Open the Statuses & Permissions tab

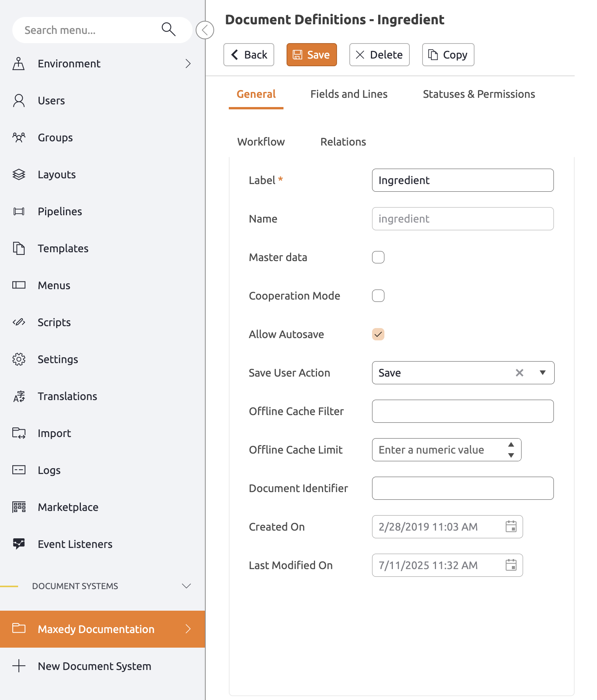[479, 94]
